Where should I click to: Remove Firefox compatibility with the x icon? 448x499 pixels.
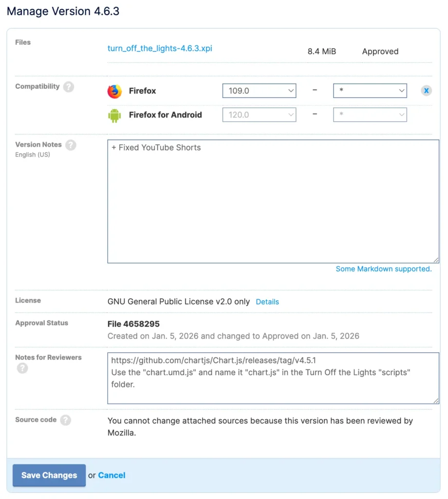tap(426, 91)
